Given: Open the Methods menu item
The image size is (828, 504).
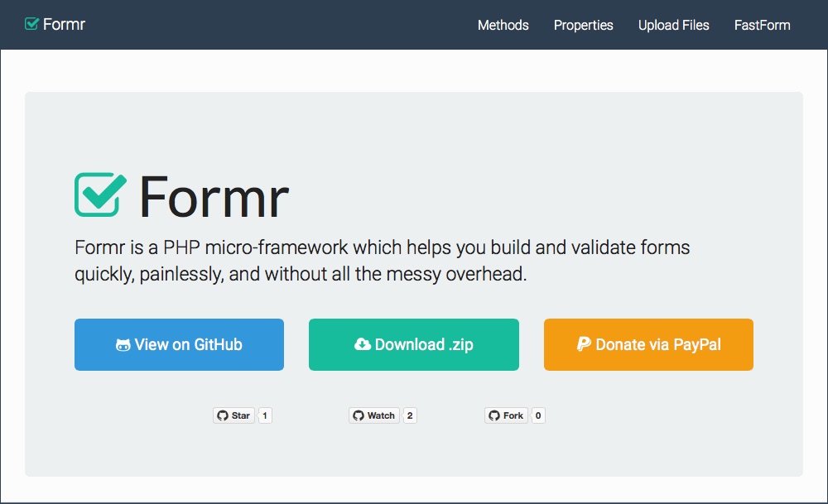Looking at the screenshot, I should tap(503, 25).
